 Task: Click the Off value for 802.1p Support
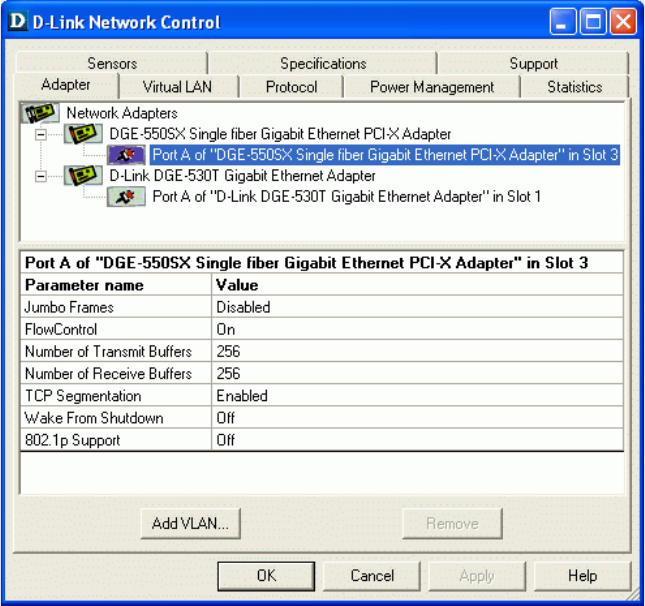(226, 441)
